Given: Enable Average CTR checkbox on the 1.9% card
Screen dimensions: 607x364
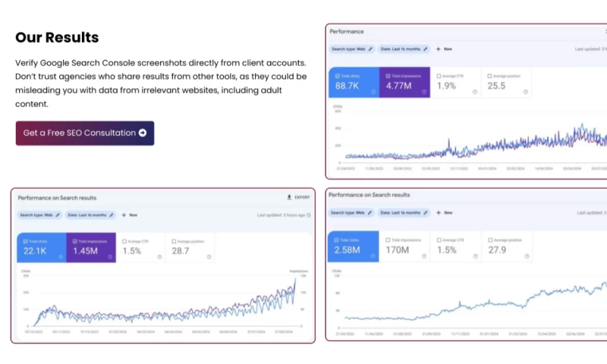Looking at the screenshot, I should point(439,76).
